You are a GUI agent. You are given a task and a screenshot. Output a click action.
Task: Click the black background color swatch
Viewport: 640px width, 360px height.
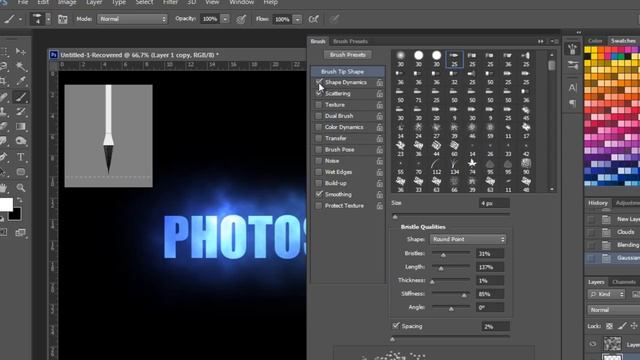(x=16, y=214)
